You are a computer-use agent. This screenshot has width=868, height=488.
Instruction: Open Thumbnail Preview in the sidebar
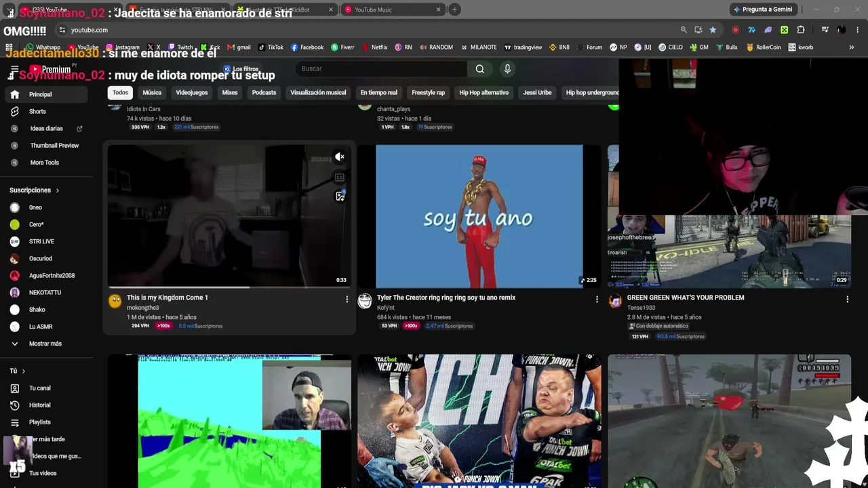(45, 145)
